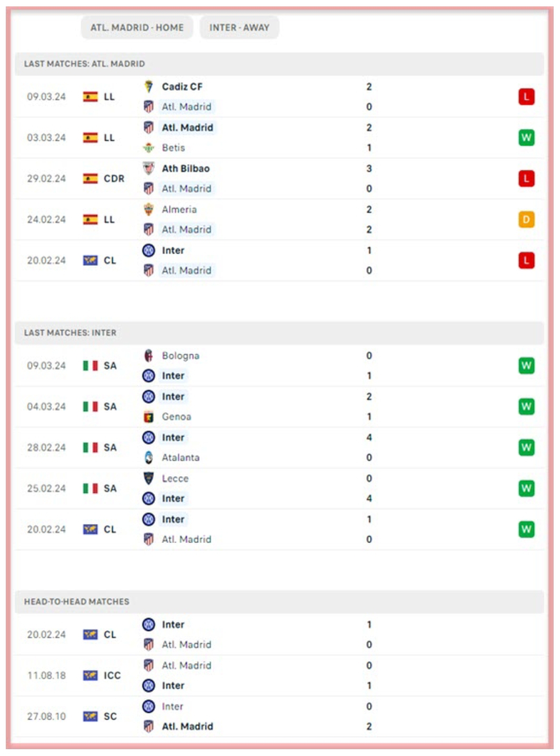560x756 pixels.
Task: Click the Ath Bilbao club crest
Action: (x=149, y=168)
